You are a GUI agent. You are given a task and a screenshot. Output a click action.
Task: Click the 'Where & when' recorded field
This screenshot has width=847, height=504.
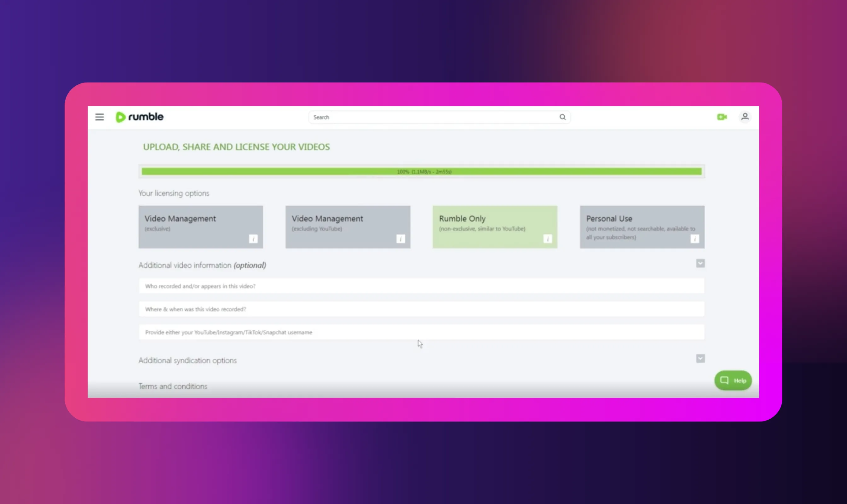[x=421, y=309]
